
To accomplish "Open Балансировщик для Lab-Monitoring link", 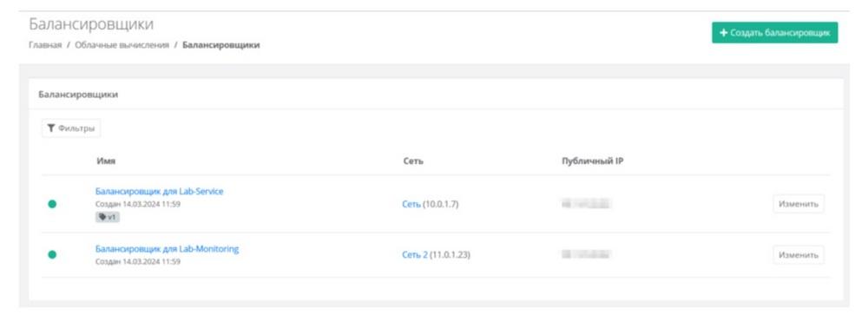I will [168, 249].
